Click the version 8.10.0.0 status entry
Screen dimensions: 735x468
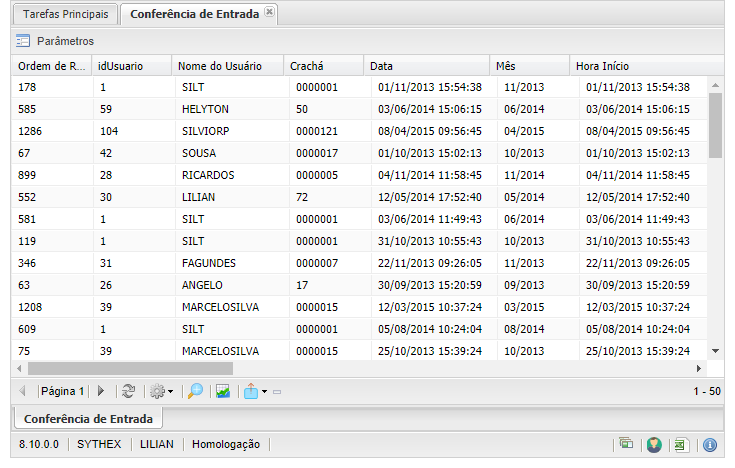(39, 444)
